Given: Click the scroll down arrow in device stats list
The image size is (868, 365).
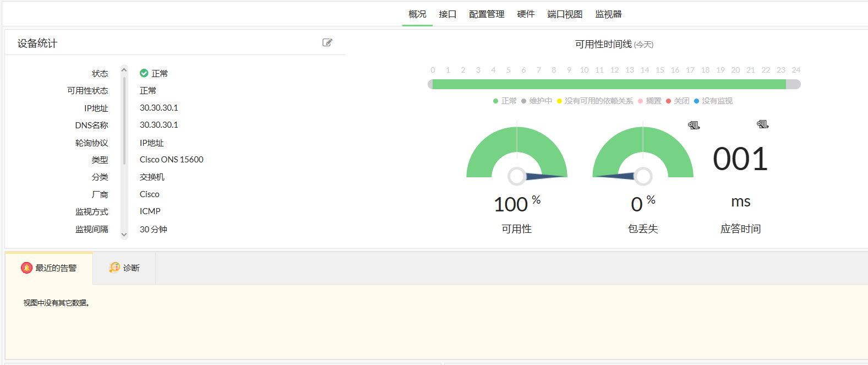Looking at the screenshot, I should pyautogui.click(x=124, y=235).
